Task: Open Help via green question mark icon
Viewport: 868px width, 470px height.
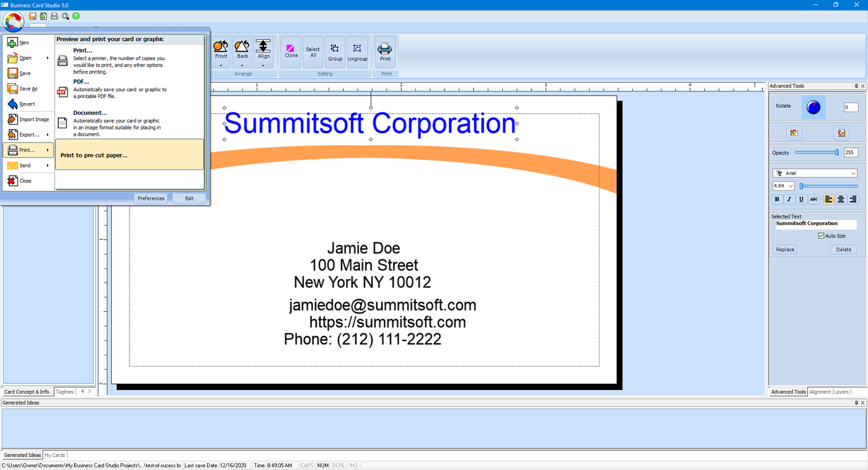Action: pos(76,16)
